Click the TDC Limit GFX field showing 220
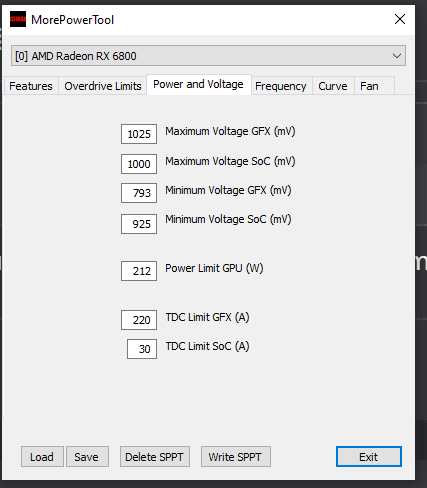The image size is (427, 488). (139, 320)
